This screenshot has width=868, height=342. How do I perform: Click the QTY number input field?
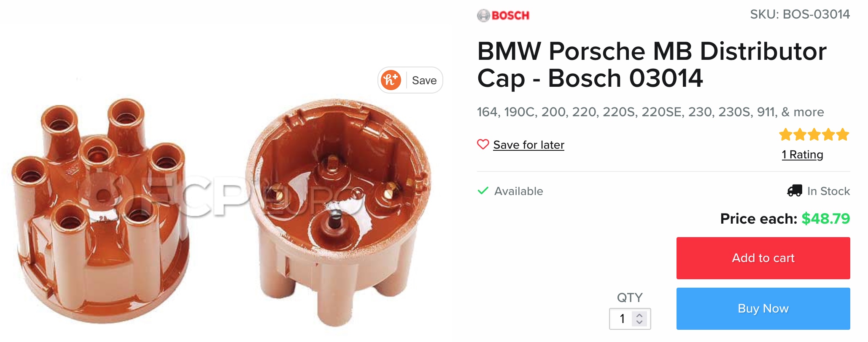click(630, 319)
